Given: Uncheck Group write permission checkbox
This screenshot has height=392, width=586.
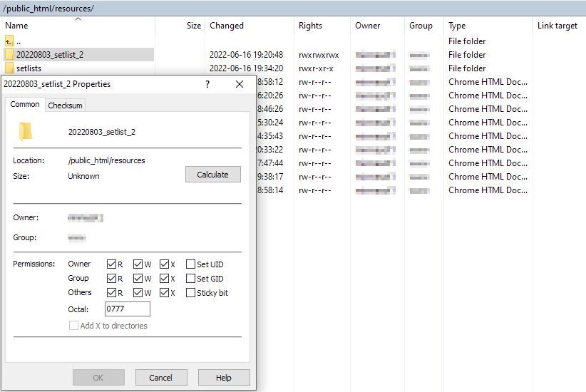Looking at the screenshot, I should pos(138,279).
